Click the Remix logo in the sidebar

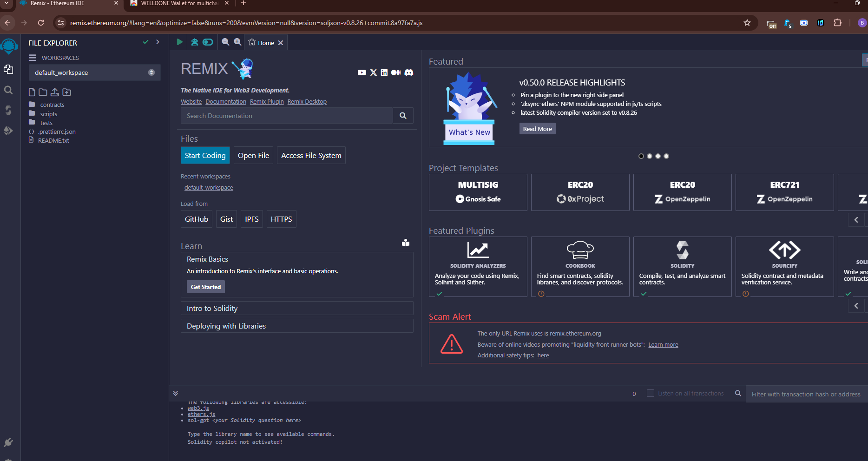tap(9, 46)
